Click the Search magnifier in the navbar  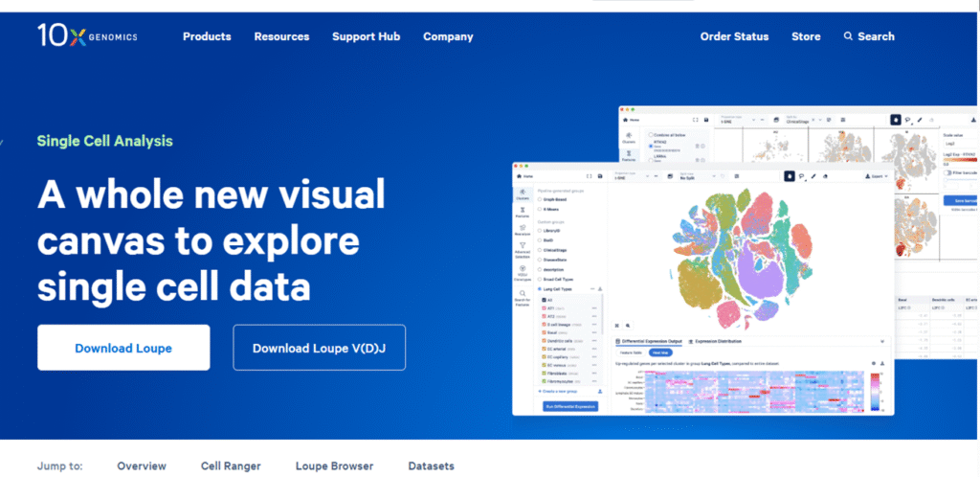[x=848, y=36]
